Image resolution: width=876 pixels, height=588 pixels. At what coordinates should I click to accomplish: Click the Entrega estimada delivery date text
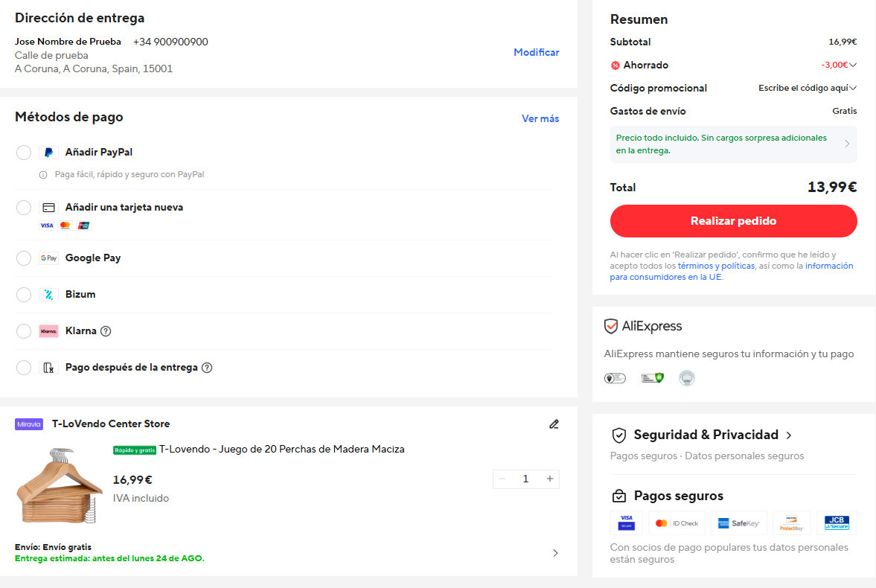[109, 558]
